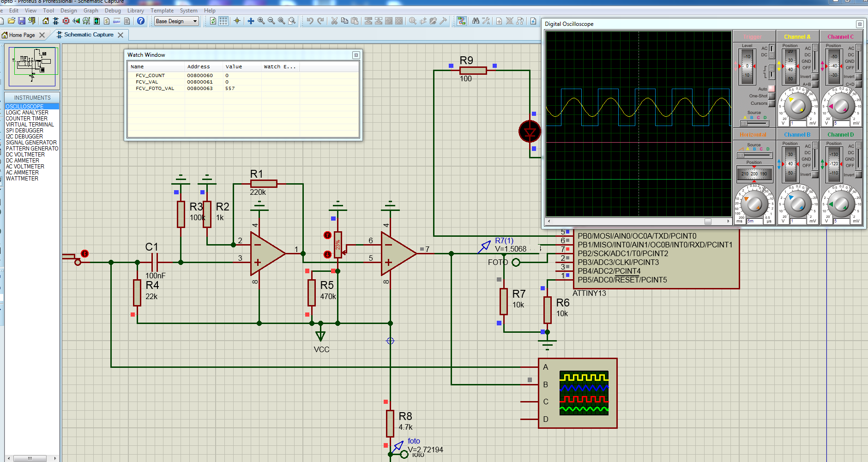Open the Graph menu
This screenshot has width=868, height=462.
(x=91, y=11)
